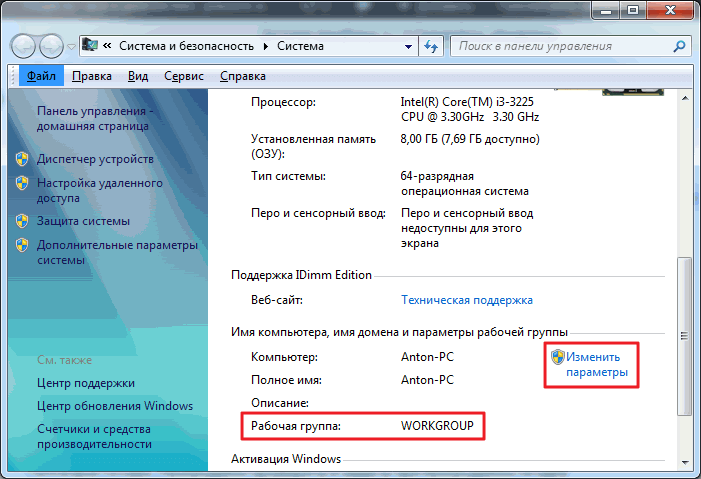Screen dimensions: 701x479
Task: Go to 'Панель управления - домашняя страница'
Action: [95, 119]
